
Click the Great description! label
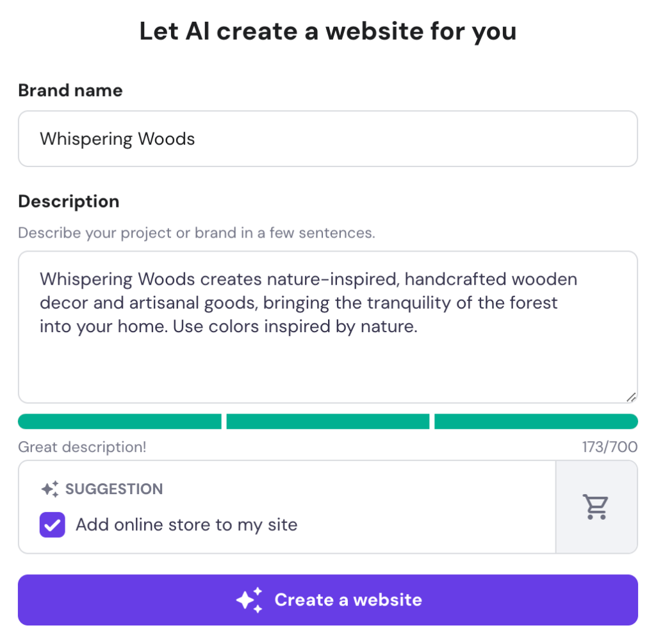(82, 447)
